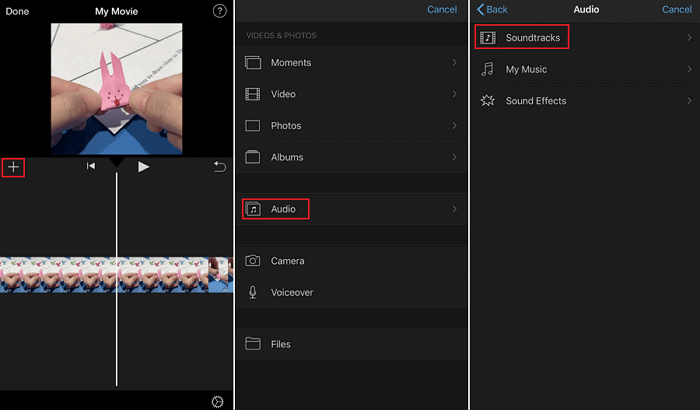Select the Voiceover microphone icon
The height and width of the screenshot is (410, 700).
pyautogui.click(x=253, y=292)
